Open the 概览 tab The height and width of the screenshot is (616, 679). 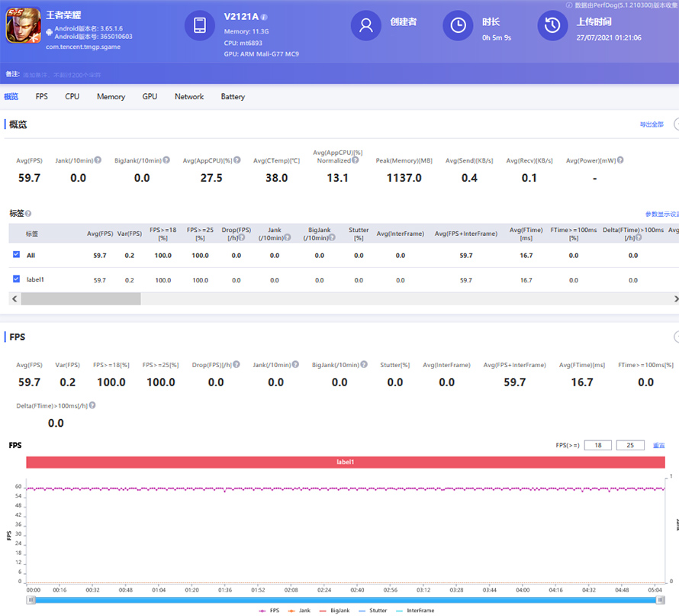pos(11,97)
